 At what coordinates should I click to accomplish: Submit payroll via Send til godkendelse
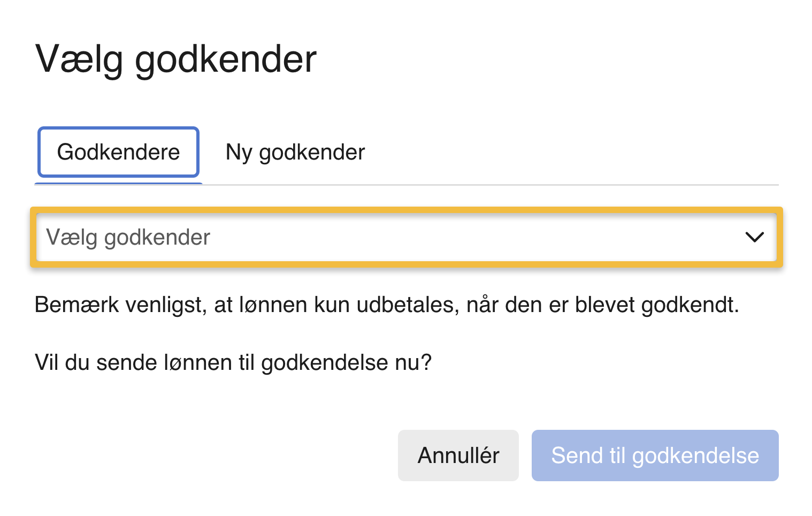655,456
